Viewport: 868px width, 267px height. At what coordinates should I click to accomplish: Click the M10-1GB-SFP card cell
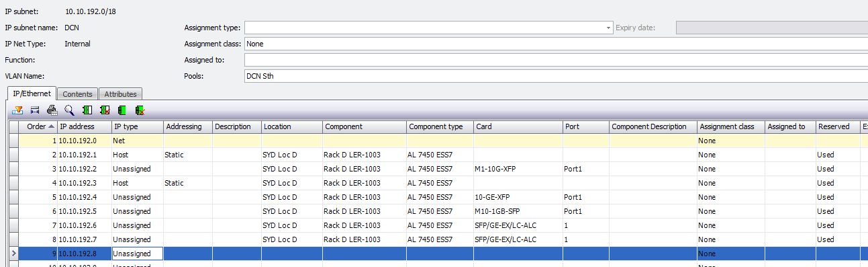coord(518,211)
